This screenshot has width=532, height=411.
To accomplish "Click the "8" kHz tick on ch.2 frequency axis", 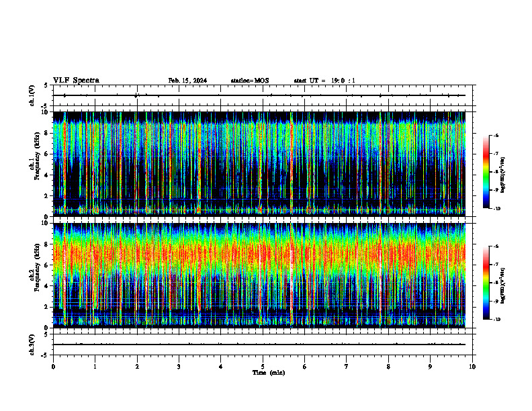I will pos(47,244).
